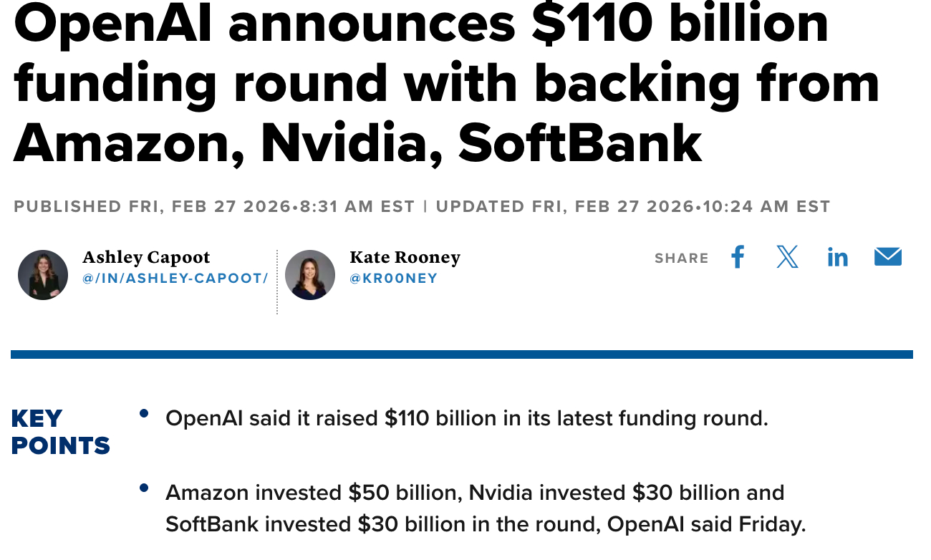Viewport: 931px width, 560px height.
Task: Share the article via email icon
Action: [x=887, y=256]
